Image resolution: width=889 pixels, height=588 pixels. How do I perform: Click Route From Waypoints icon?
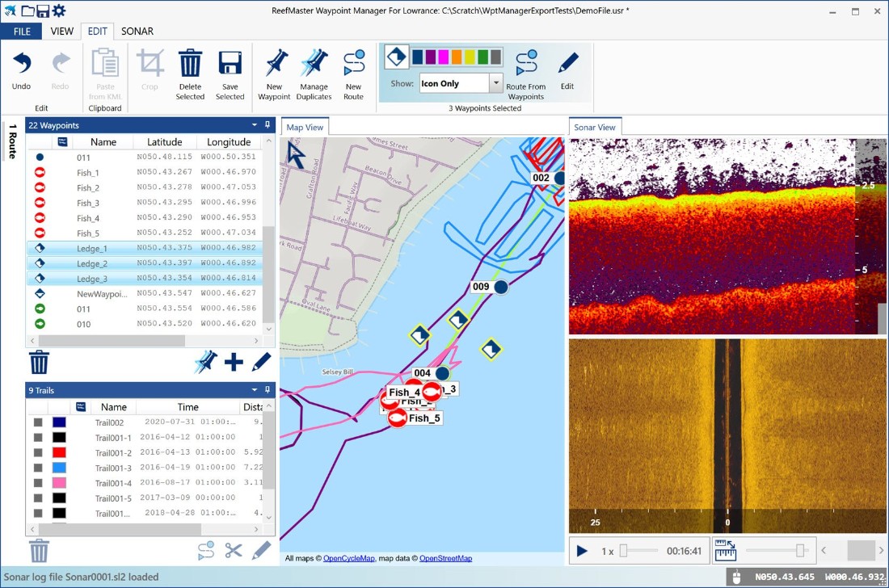(526, 63)
